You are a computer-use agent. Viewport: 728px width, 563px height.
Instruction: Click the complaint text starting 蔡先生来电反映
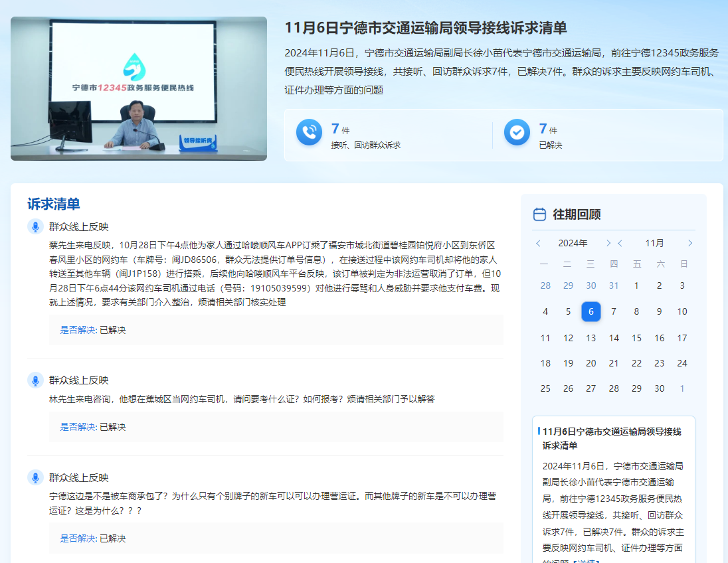[275, 274]
